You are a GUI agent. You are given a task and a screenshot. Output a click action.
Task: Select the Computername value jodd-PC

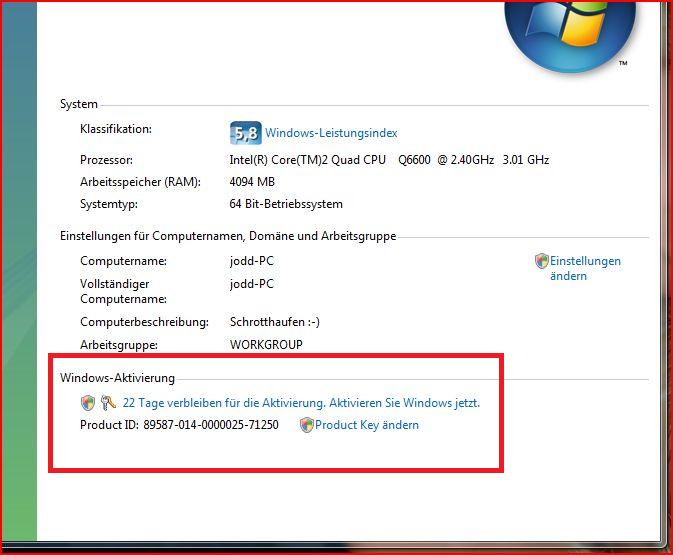252,261
